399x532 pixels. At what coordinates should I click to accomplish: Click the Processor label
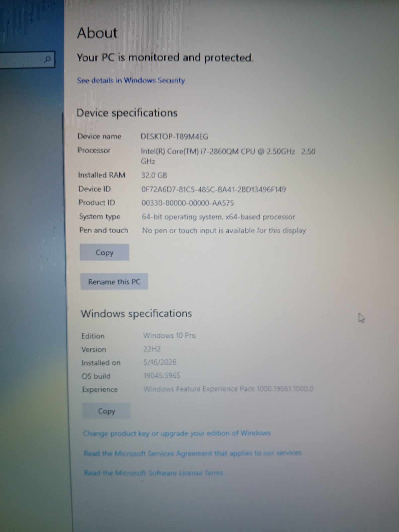[x=94, y=150]
